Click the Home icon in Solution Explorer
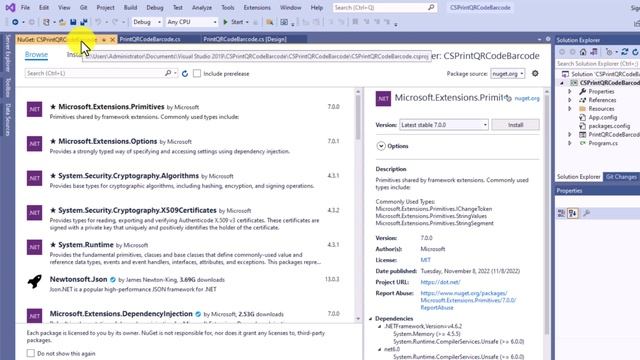 tap(583, 52)
